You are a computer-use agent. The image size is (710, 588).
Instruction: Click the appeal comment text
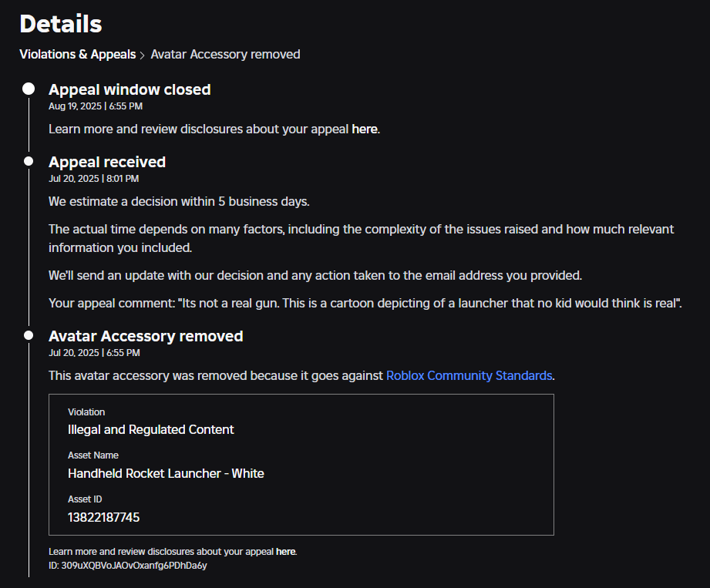click(x=365, y=304)
